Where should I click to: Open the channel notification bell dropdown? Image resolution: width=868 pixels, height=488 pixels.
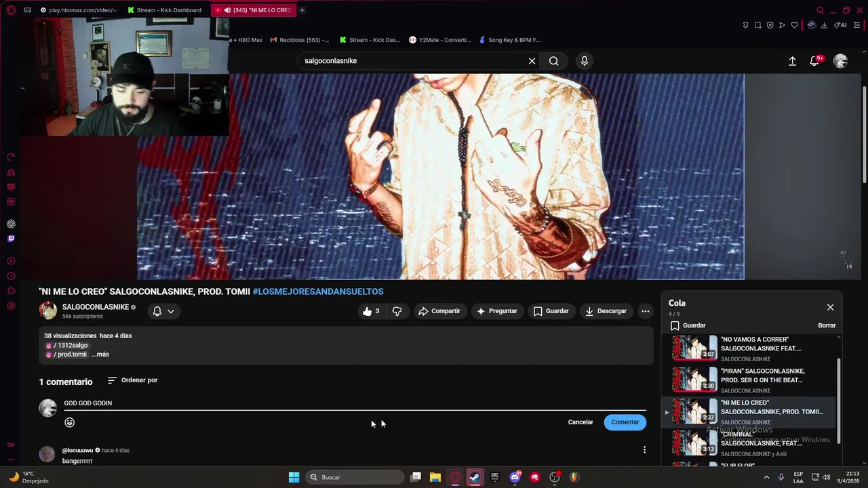[163, 311]
